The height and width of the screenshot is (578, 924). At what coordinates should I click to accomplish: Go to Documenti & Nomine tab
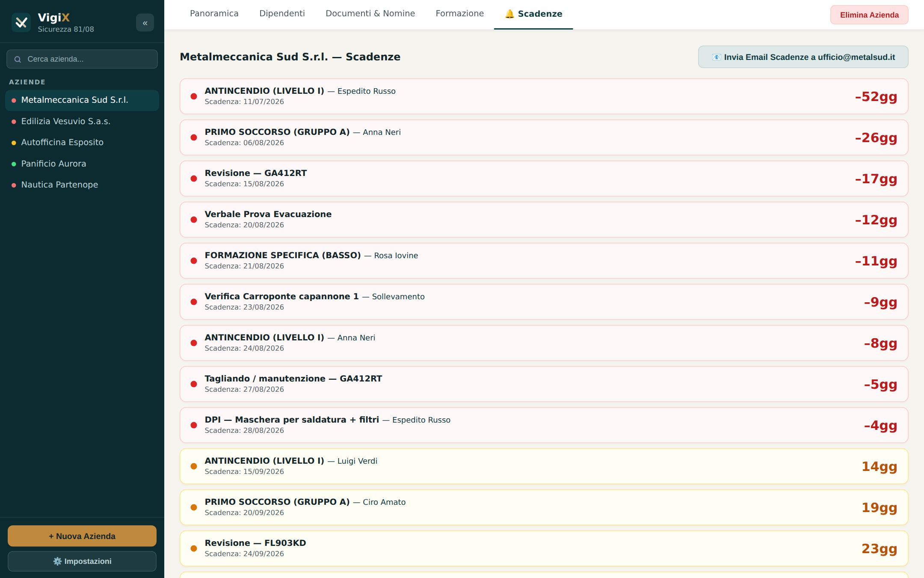tap(370, 14)
